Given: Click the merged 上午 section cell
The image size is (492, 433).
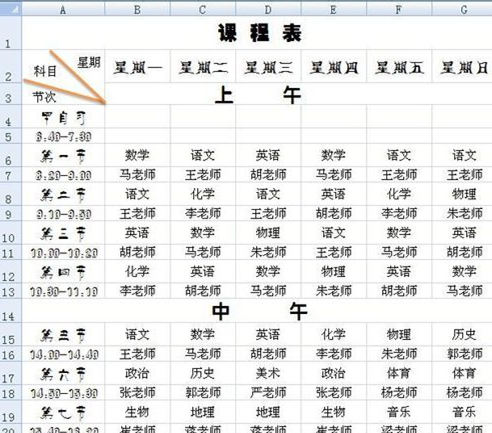Looking at the screenshot, I should 298,94.
